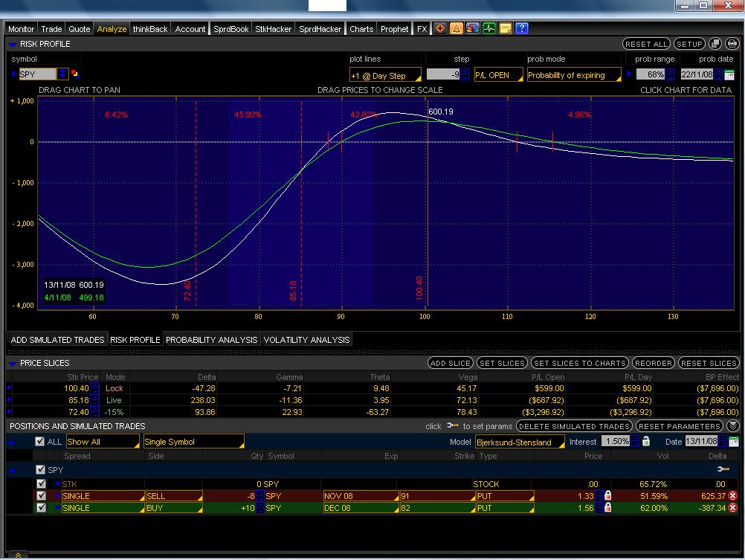The width and height of the screenshot is (745, 560).
Task: Open the prob date calendar icon
Action: click(x=729, y=75)
